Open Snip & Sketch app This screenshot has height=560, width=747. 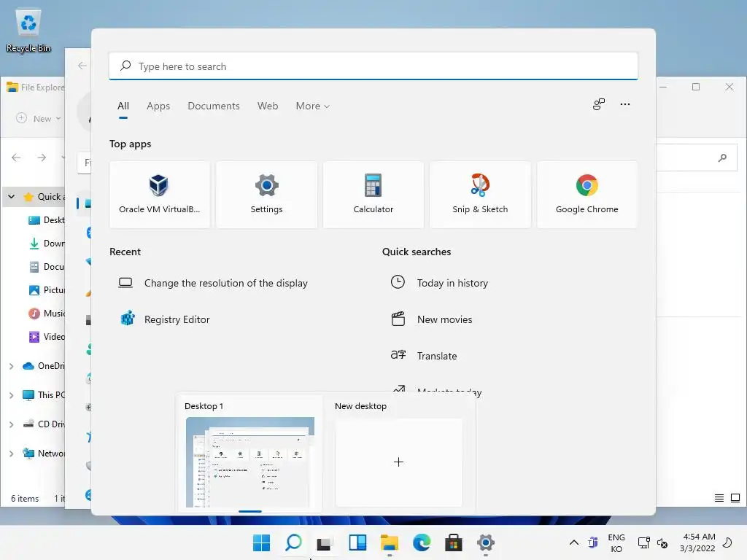click(x=480, y=195)
